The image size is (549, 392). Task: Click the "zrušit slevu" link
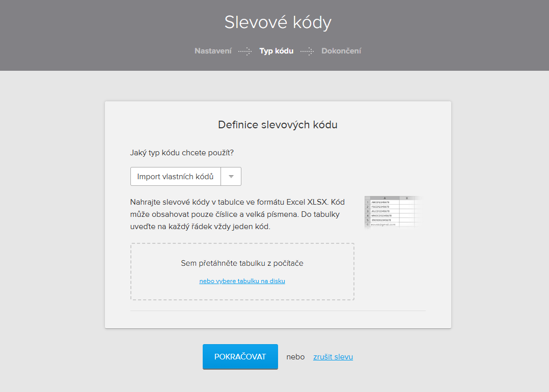point(333,357)
